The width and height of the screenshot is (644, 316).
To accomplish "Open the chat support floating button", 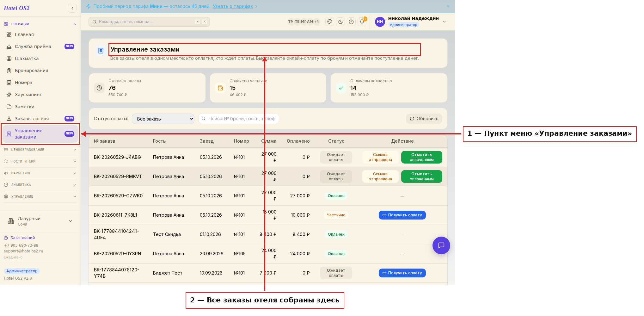I will coord(441,245).
